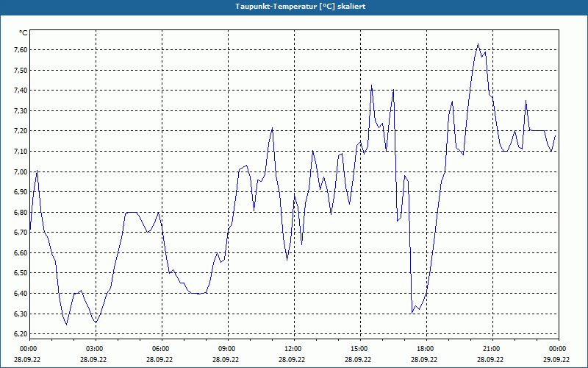Screen dimensions: 588x368
Task: Click the 18:00 time label
Action: tap(426, 349)
